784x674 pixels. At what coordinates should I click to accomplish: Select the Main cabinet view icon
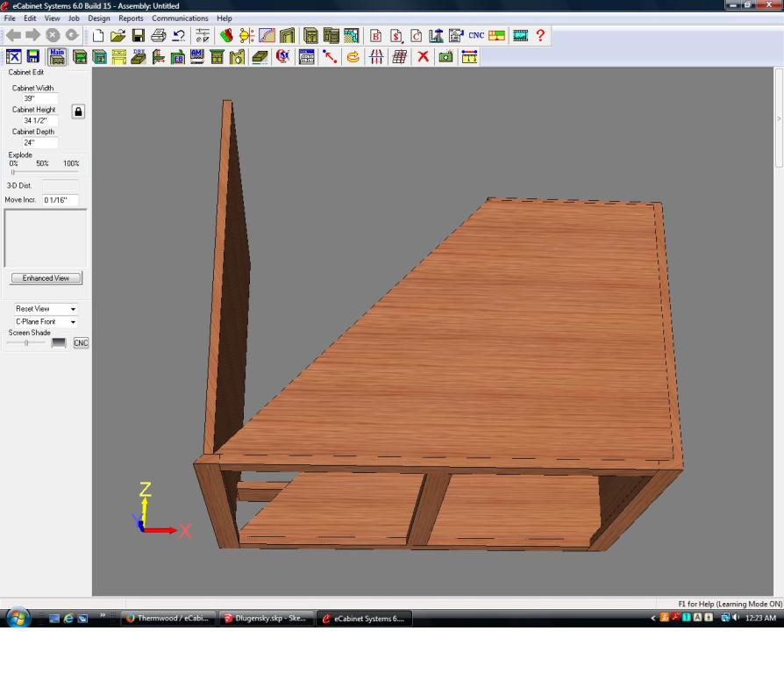(x=57, y=57)
